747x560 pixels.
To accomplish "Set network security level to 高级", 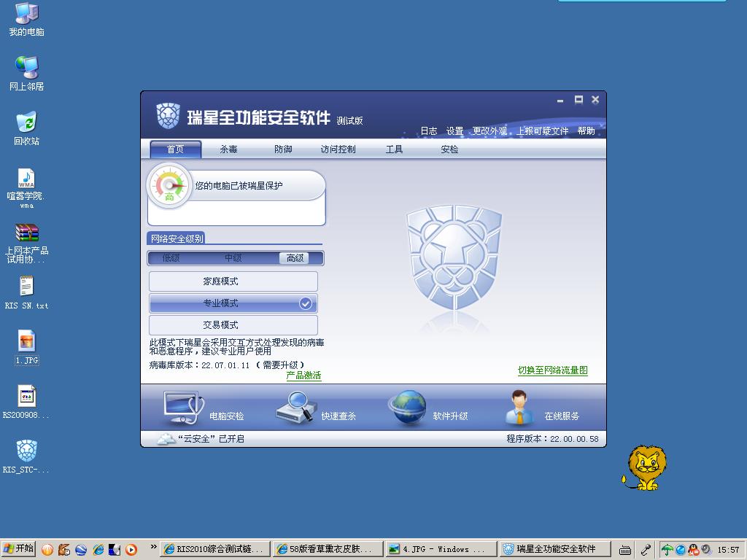I will pyautogui.click(x=295, y=258).
